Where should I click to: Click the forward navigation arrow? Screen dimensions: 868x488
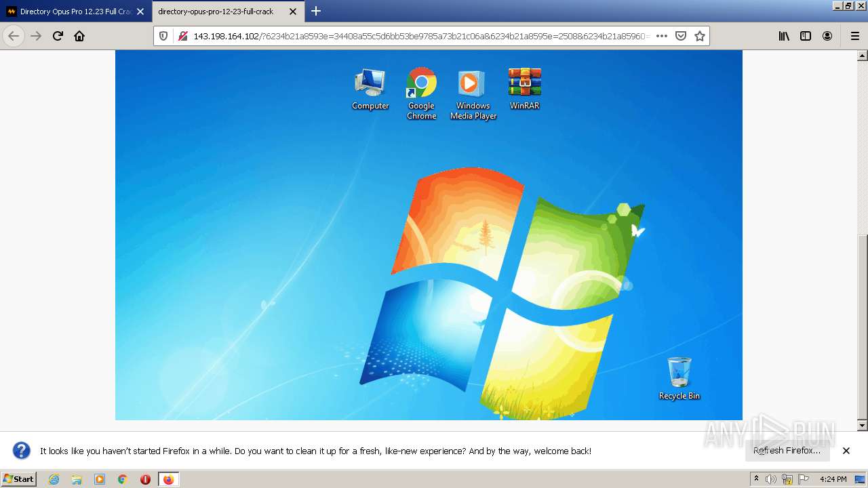pyautogui.click(x=36, y=36)
